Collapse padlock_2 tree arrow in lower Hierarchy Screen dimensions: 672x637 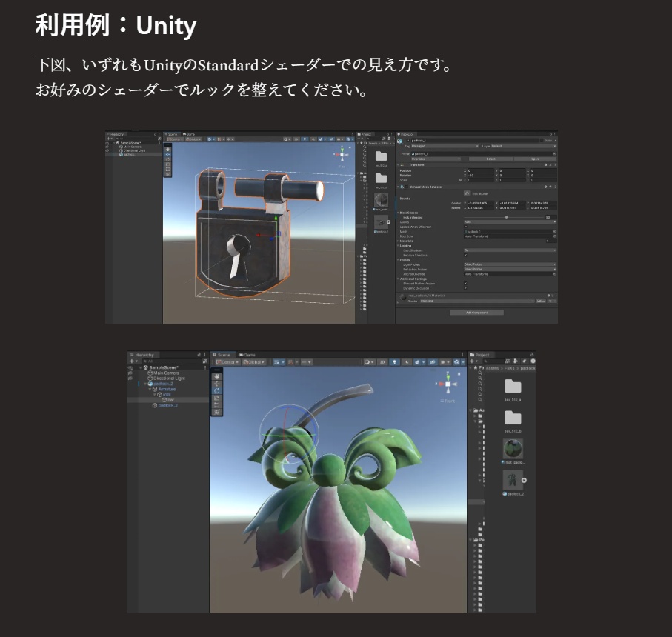(x=145, y=384)
